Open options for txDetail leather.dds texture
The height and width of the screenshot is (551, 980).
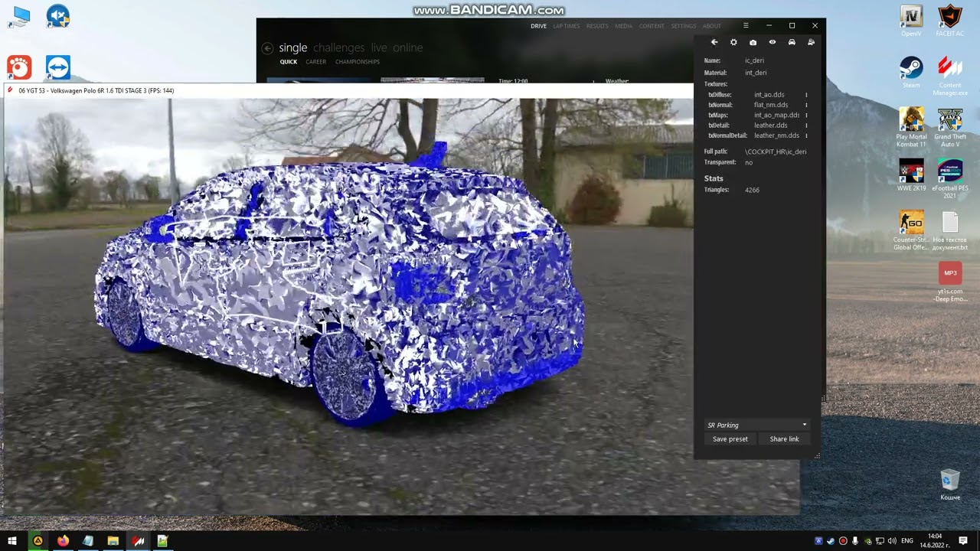pos(806,125)
